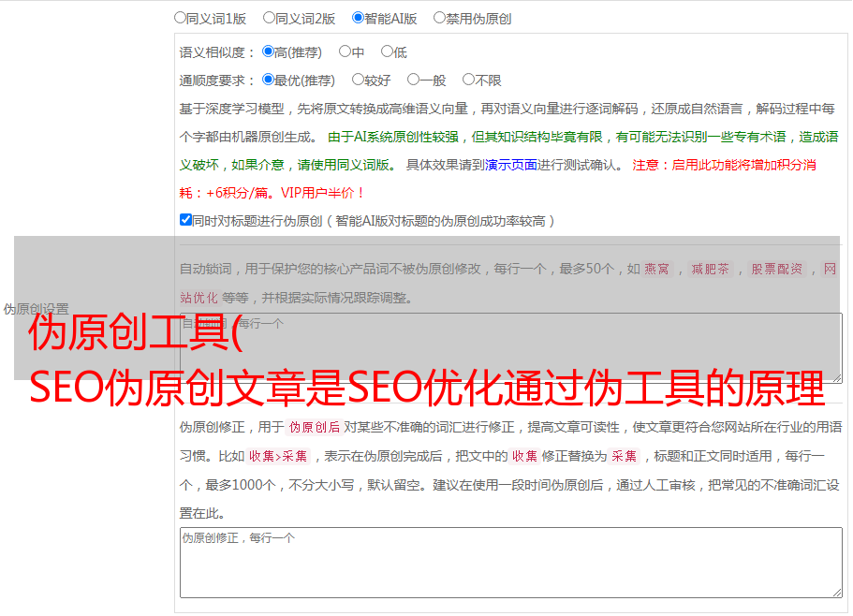Click the 语义相似度 label
Screen dimensions: 853x616
click(x=216, y=52)
